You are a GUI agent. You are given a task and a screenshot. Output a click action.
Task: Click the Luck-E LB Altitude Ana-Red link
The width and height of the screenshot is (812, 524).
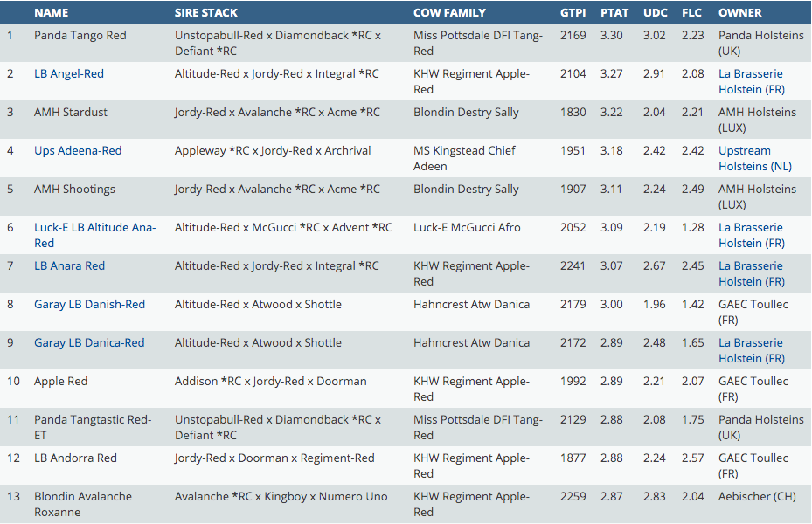[x=94, y=228]
